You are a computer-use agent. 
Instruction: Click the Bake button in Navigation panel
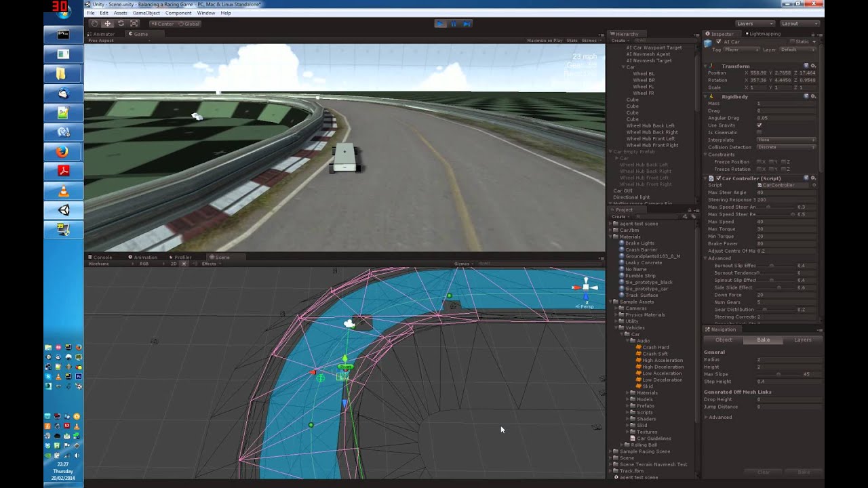pyautogui.click(x=802, y=472)
